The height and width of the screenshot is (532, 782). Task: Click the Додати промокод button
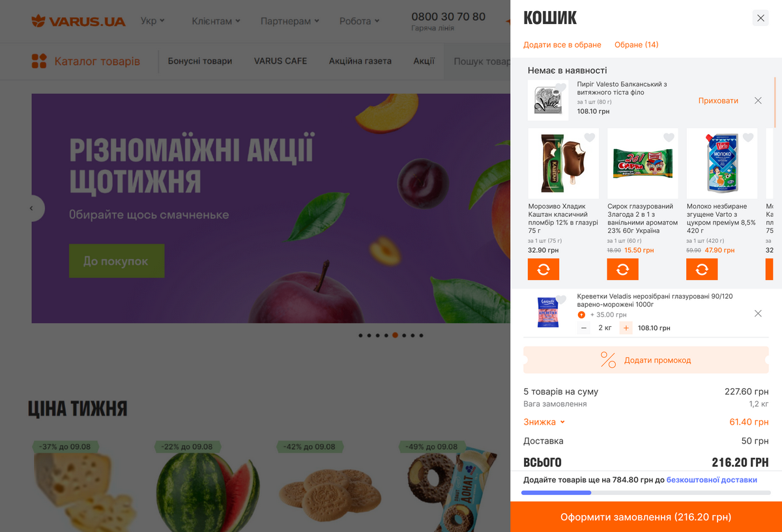pyautogui.click(x=646, y=360)
